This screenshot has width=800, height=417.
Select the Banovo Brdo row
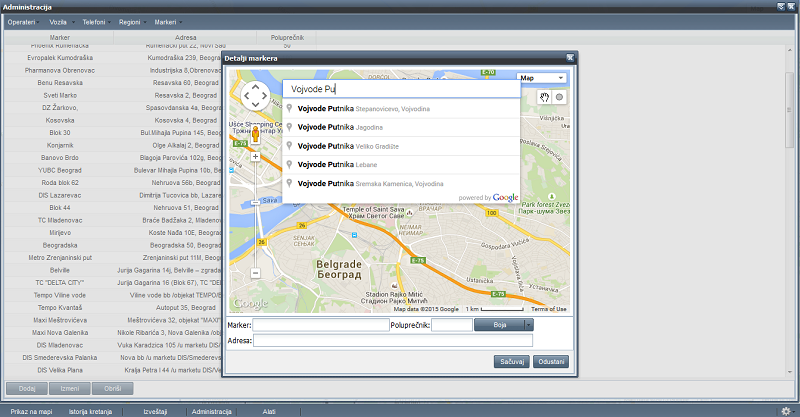[113, 158]
